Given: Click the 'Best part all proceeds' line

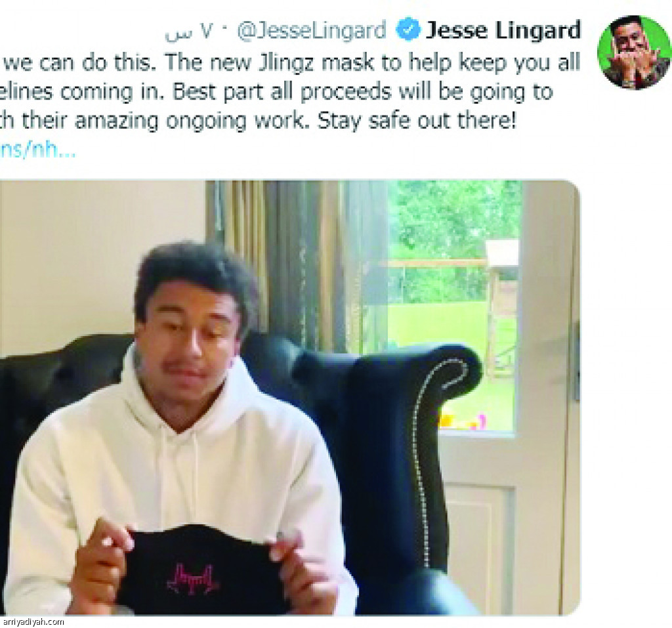Looking at the screenshot, I should click(276, 92).
